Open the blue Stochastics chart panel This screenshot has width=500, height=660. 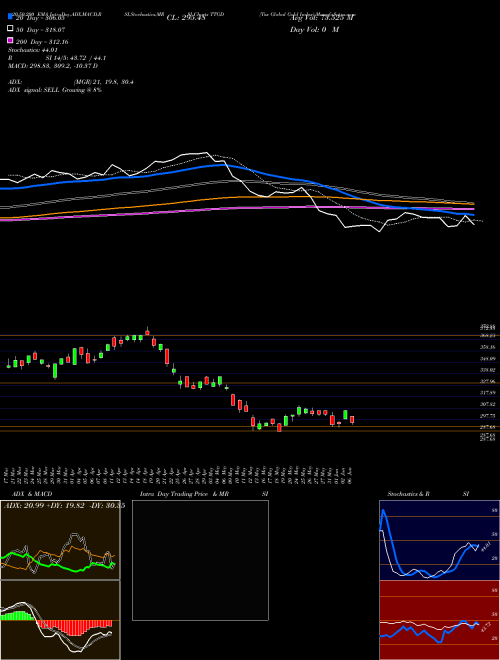pyautogui.click(x=439, y=540)
